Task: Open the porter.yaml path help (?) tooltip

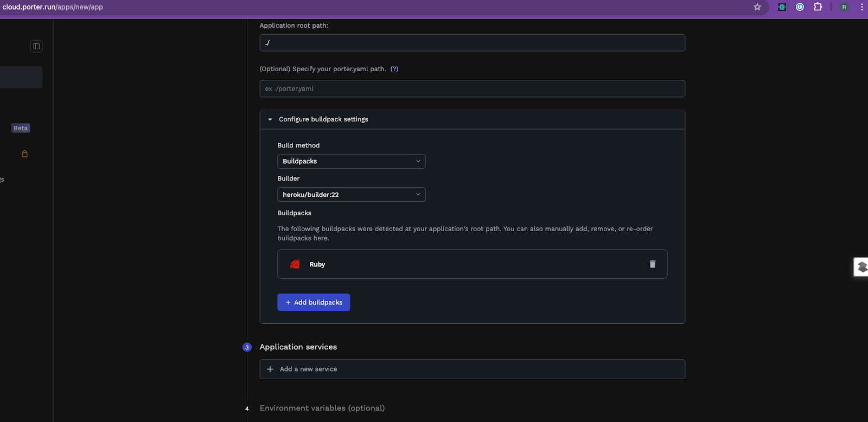Action: [394, 69]
